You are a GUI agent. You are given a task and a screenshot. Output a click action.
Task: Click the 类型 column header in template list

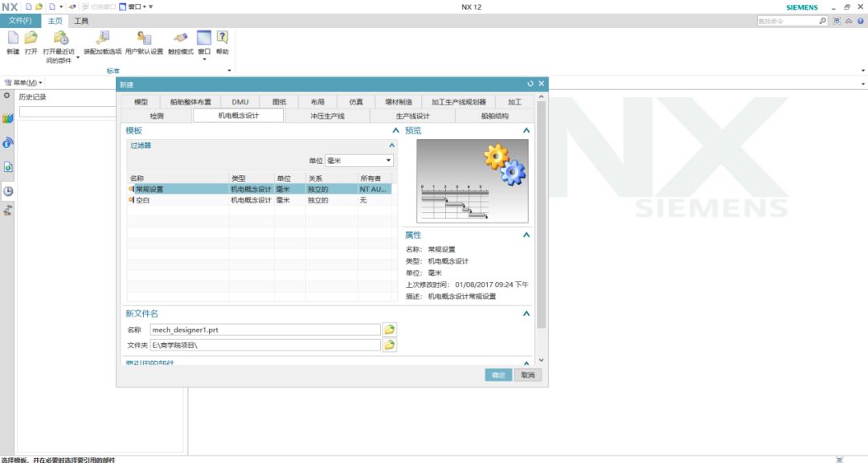click(x=252, y=178)
